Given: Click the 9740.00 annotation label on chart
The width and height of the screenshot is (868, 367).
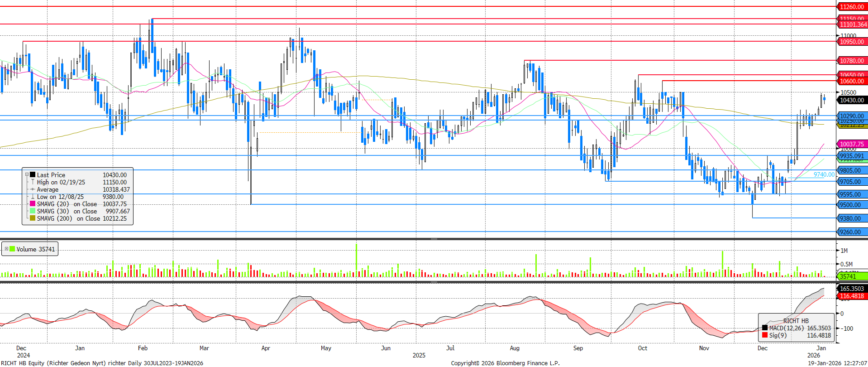Looking at the screenshot, I should tap(824, 174).
